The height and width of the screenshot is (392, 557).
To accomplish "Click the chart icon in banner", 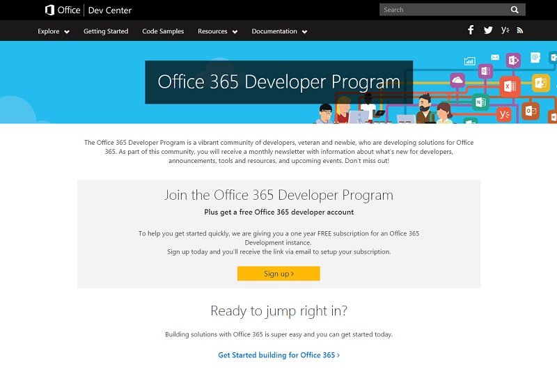I will (x=469, y=61).
